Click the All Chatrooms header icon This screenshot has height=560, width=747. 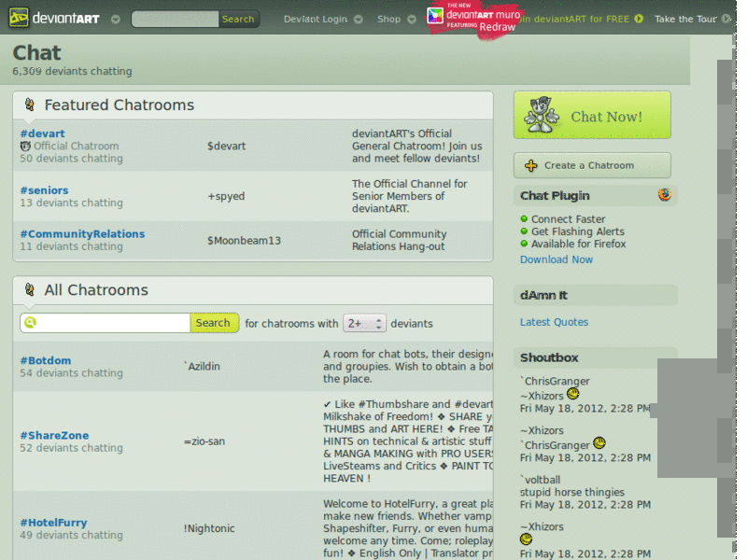[x=30, y=289]
